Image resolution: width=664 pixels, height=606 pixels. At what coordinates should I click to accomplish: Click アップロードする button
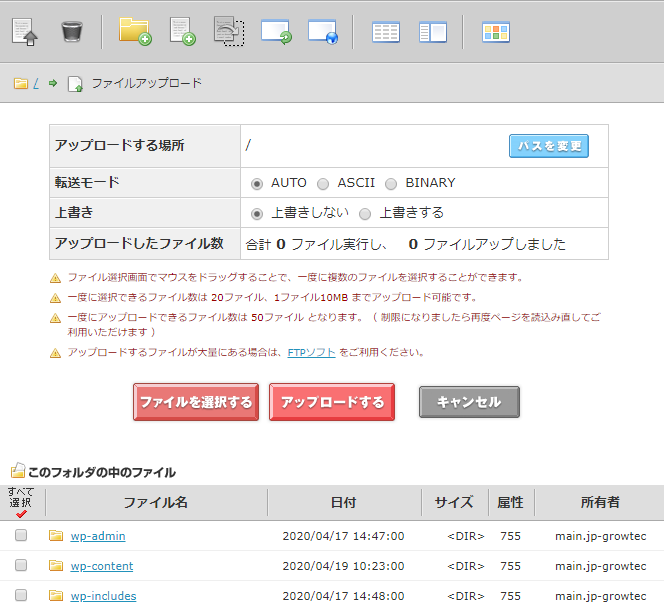pyautogui.click(x=332, y=402)
